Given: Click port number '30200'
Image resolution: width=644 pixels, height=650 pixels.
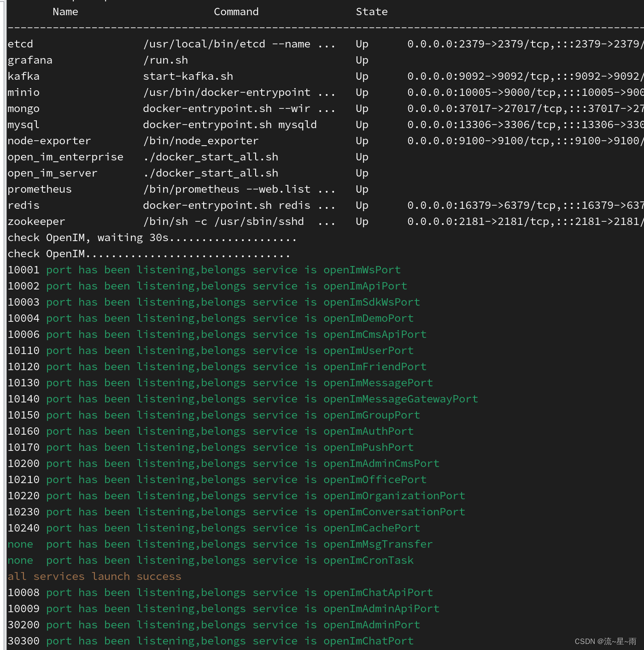Looking at the screenshot, I should click(x=23, y=625).
